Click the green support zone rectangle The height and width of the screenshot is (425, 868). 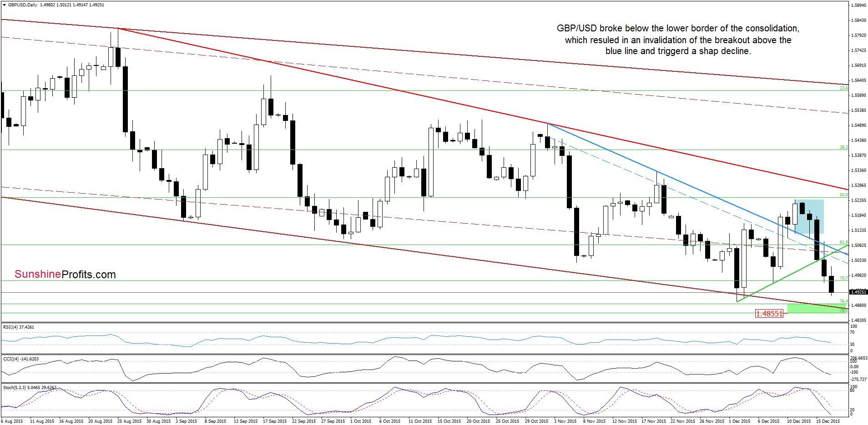click(x=818, y=308)
